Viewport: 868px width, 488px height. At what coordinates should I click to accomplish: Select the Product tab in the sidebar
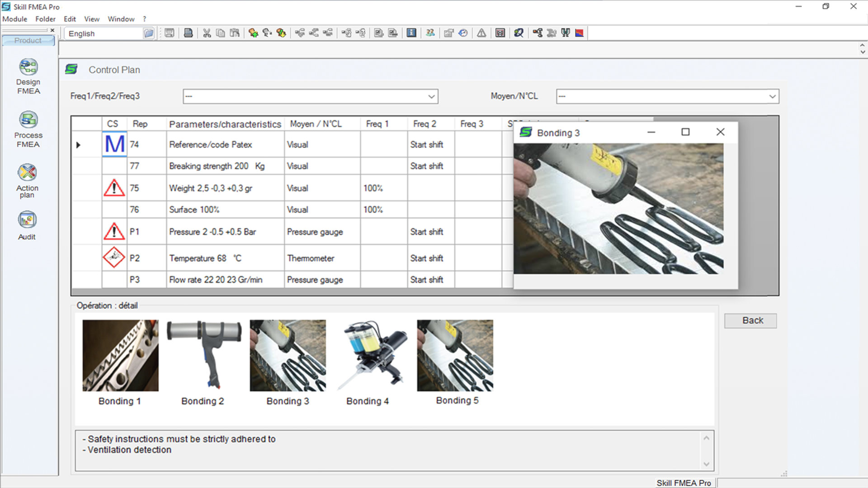click(28, 40)
